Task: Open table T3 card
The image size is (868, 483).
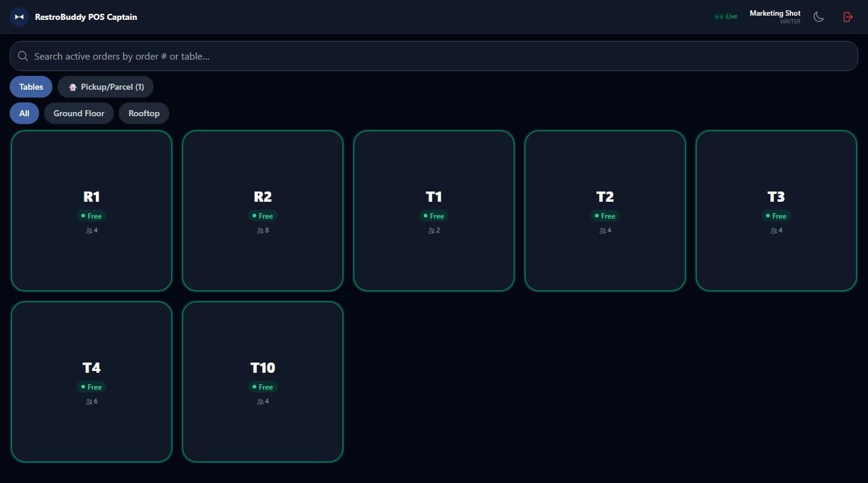Action: (776, 211)
